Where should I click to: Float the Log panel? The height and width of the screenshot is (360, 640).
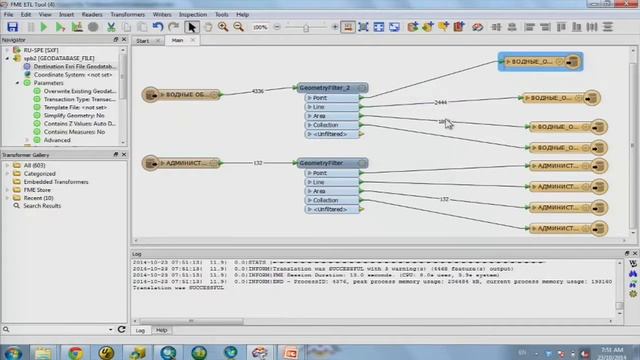point(627,253)
